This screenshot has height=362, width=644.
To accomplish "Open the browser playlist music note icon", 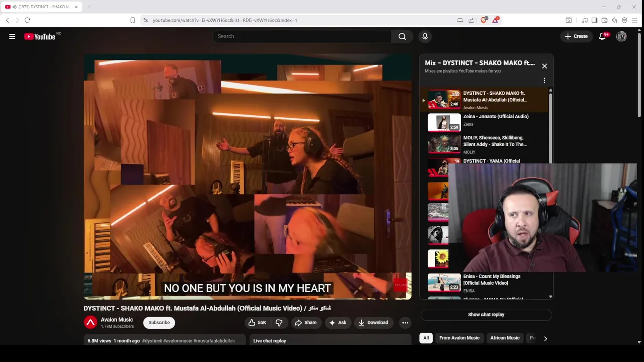I will pyautogui.click(x=585, y=20).
